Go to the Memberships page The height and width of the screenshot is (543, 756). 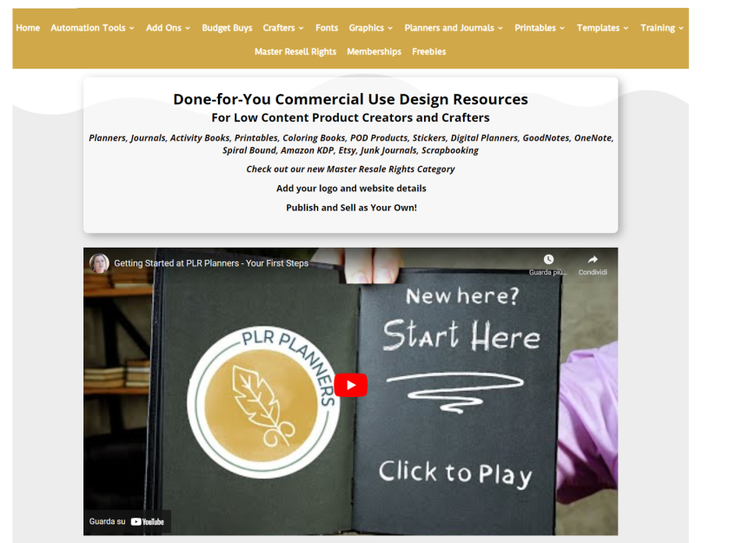coord(374,51)
